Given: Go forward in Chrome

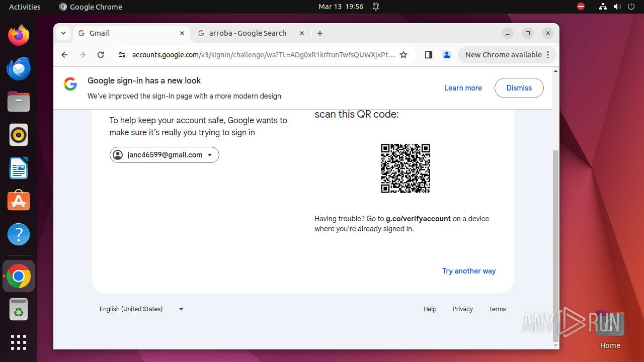Looking at the screenshot, I should 83,55.
